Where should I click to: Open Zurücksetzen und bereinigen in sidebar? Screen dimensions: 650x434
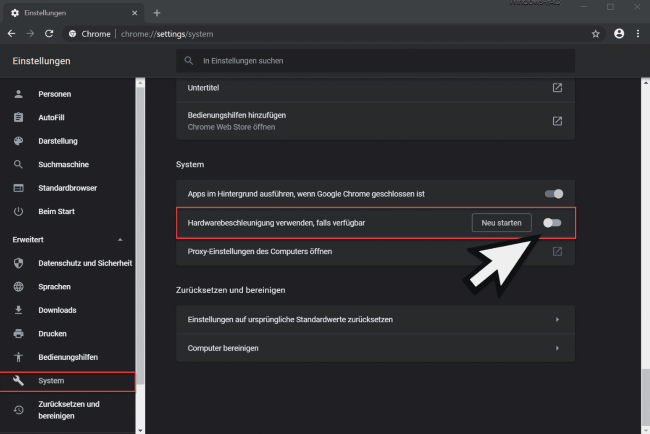pyautogui.click(x=68, y=410)
